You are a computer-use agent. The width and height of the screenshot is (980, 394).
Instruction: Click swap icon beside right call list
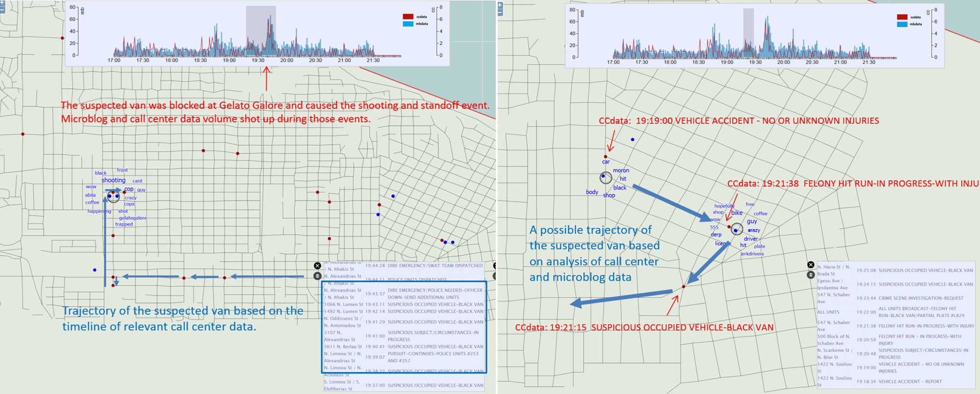pyautogui.click(x=811, y=275)
